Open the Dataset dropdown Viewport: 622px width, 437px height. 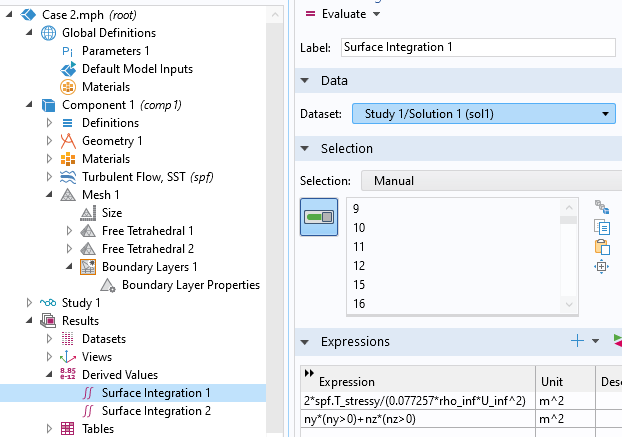[483, 114]
